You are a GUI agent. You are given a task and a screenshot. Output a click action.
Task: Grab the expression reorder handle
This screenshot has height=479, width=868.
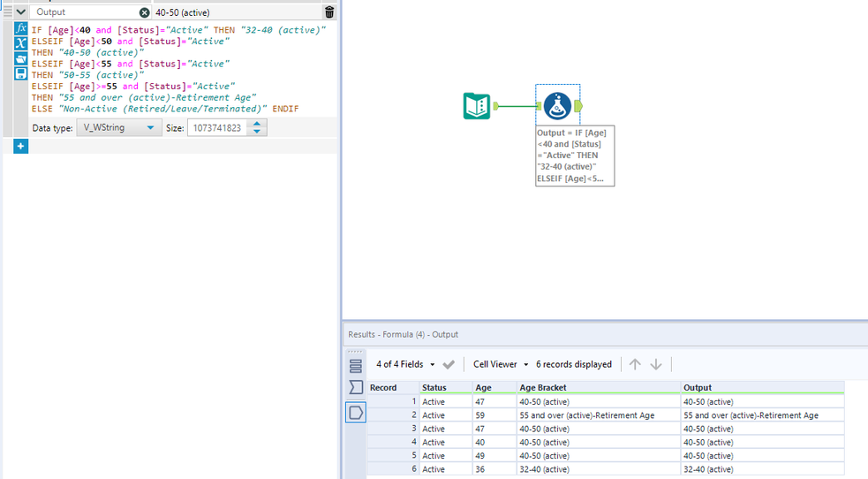tap(8, 11)
